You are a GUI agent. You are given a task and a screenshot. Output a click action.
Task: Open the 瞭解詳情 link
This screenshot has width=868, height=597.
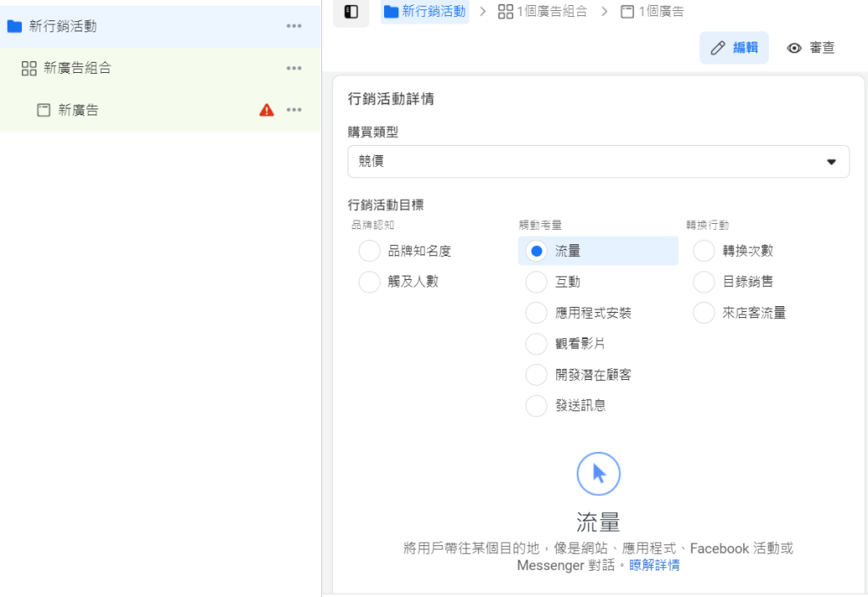click(x=654, y=565)
